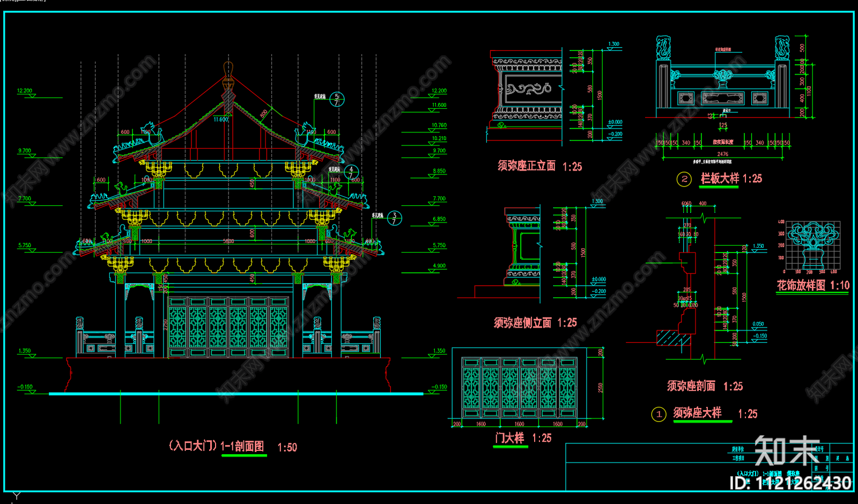Select the '10.210' elevation label
The image size is (858, 504).
point(439,138)
